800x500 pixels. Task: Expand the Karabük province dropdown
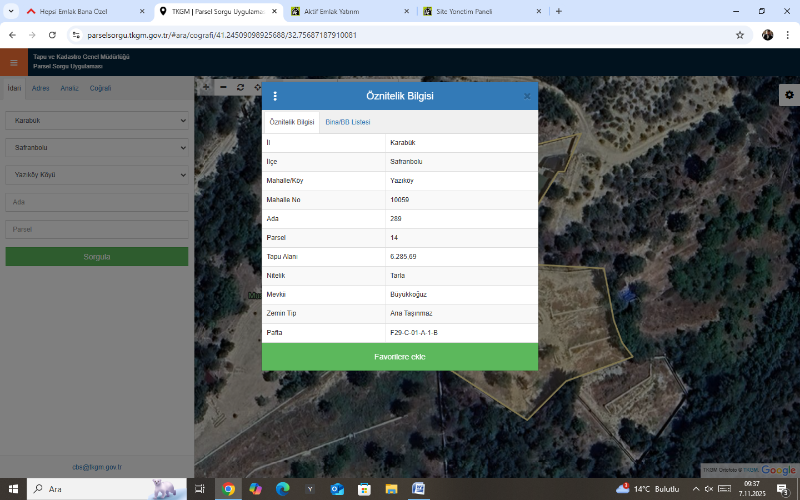pos(96,120)
